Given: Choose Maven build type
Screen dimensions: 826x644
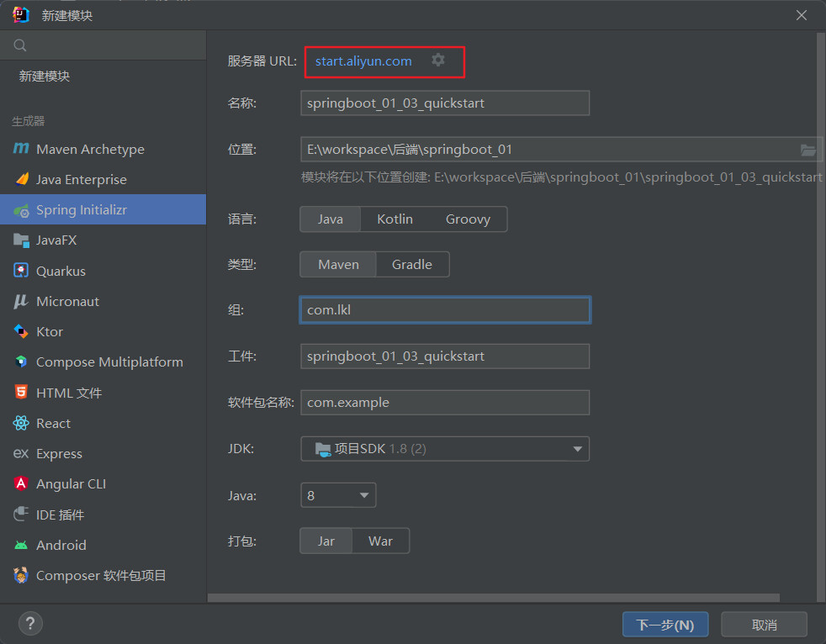Looking at the screenshot, I should click(338, 264).
